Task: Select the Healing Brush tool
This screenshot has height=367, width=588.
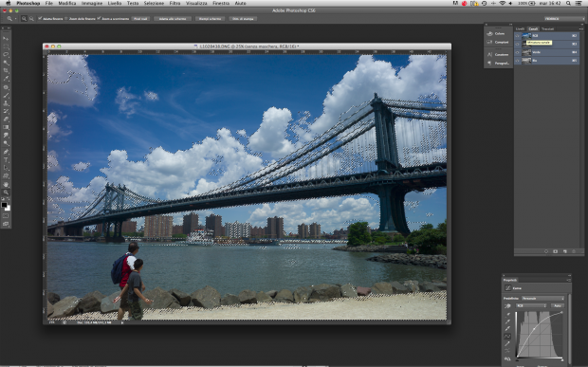Action: tap(6, 87)
